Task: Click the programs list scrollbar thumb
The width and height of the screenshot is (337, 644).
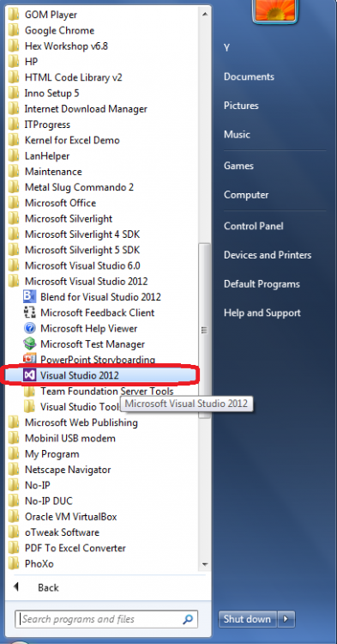Action: point(205,330)
